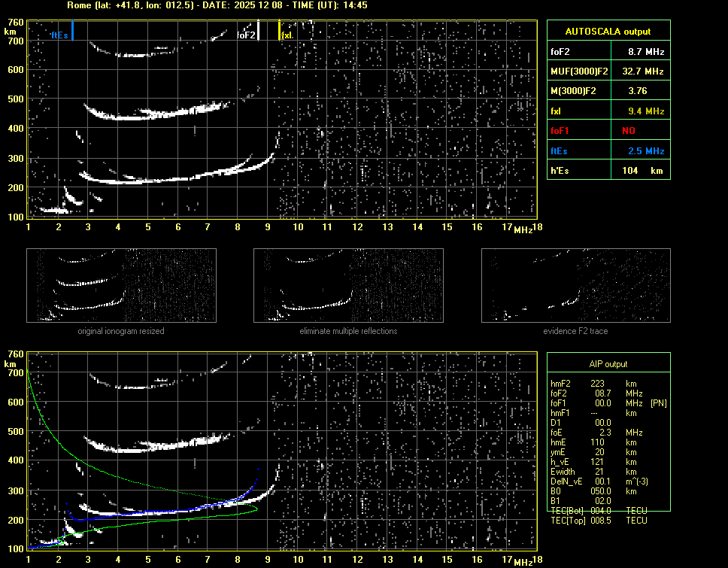
Task: Select the AIP output header
Action: 608,364
